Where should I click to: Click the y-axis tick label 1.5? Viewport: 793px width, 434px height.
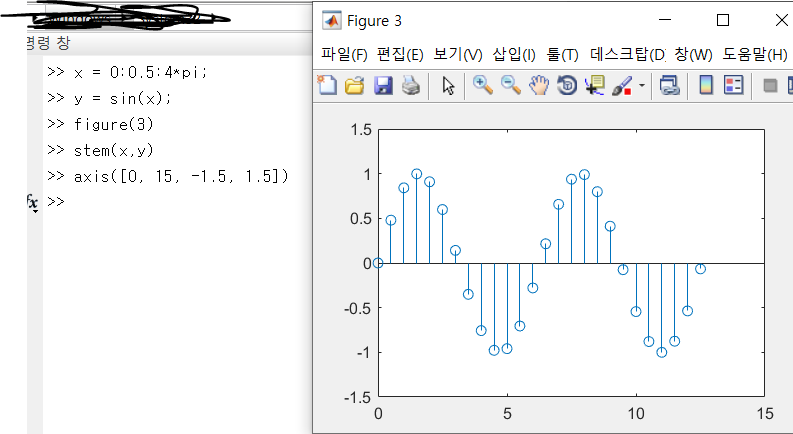pos(361,130)
